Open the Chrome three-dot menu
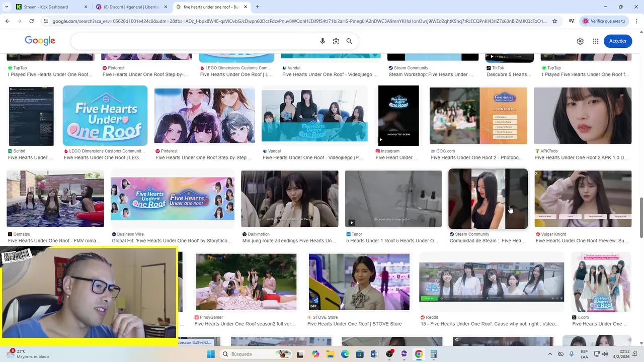Screen dimensions: 644x362 pos(635,21)
